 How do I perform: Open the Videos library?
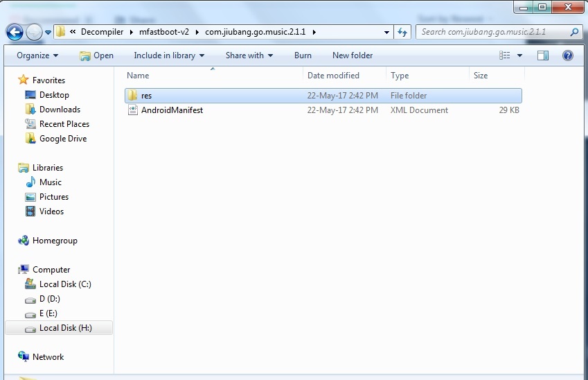[51, 211]
